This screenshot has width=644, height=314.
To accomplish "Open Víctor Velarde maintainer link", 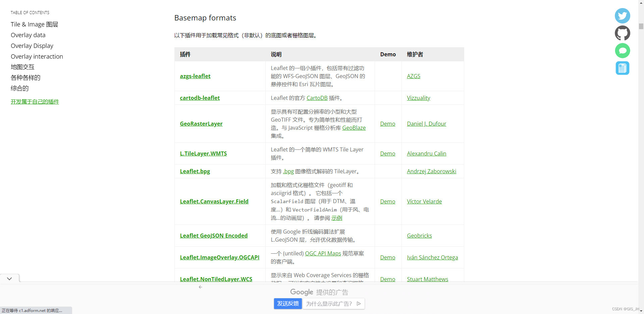I will click(424, 201).
